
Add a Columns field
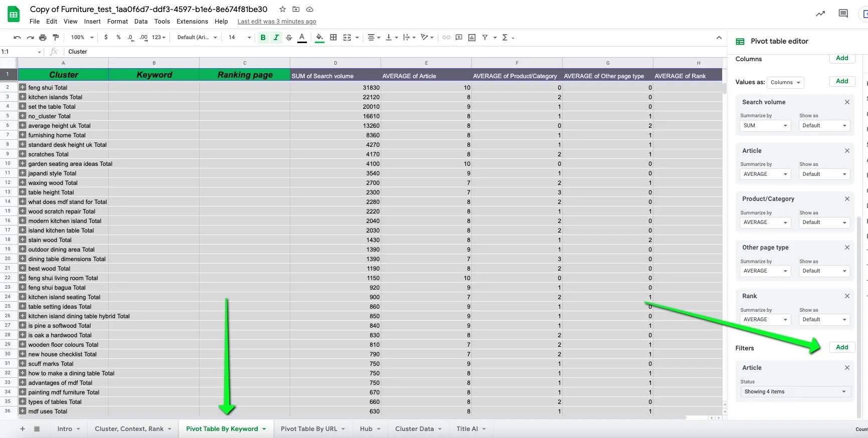842,58
